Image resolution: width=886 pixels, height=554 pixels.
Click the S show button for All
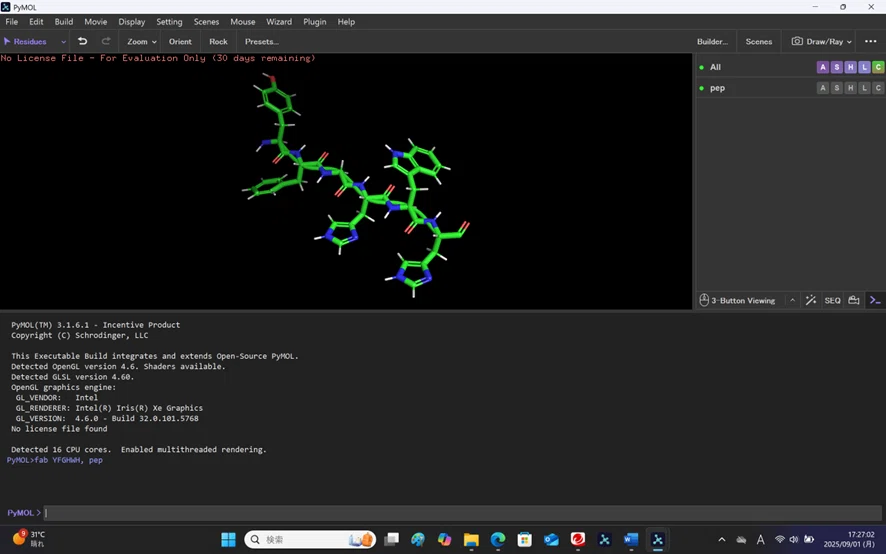point(837,67)
